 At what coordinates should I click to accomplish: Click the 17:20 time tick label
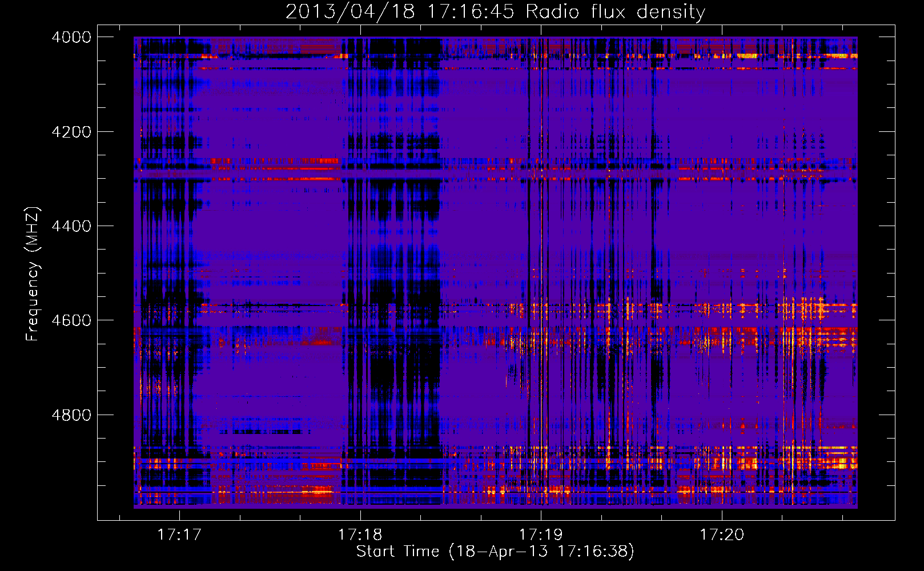[722, 535]
